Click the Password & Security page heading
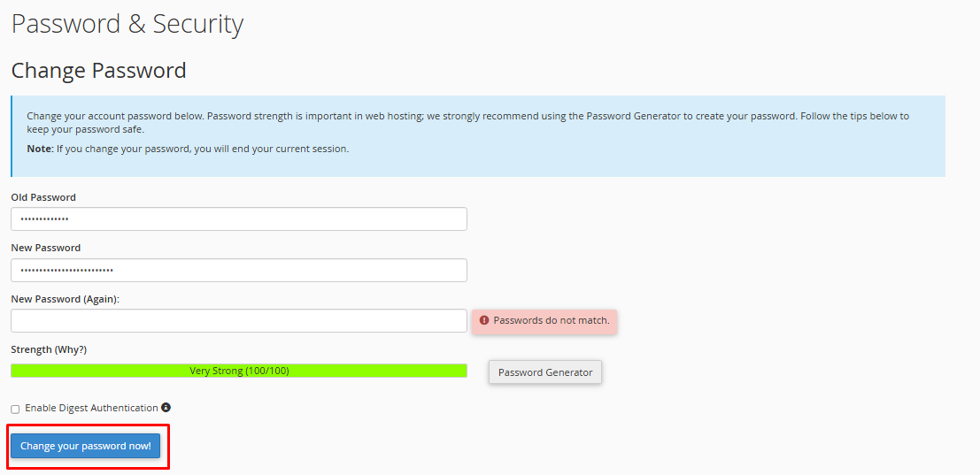 [x=127, y=24]
